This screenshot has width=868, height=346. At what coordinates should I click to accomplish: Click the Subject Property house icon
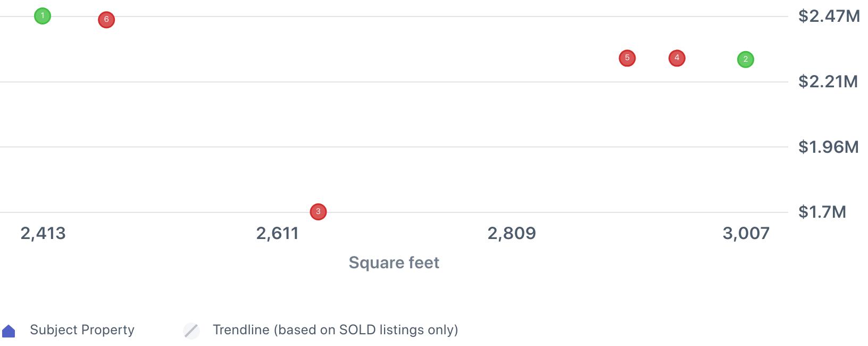click(x=9, y=331)
